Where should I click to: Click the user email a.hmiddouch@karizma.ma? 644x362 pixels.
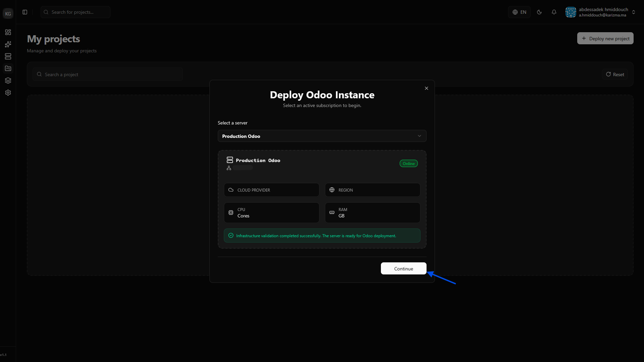point(602,15)
